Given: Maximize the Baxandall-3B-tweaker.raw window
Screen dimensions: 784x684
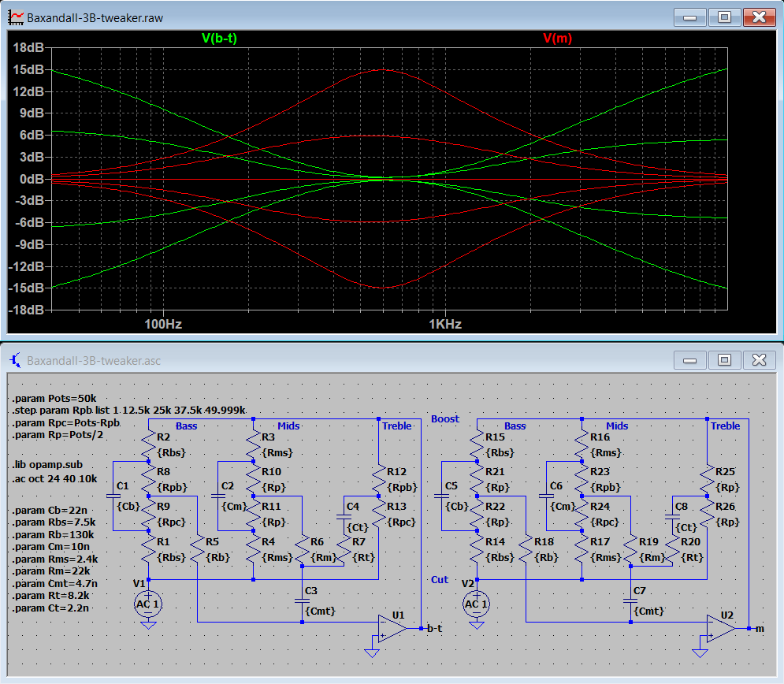Looking at the screenshot, I should point(724,17).
